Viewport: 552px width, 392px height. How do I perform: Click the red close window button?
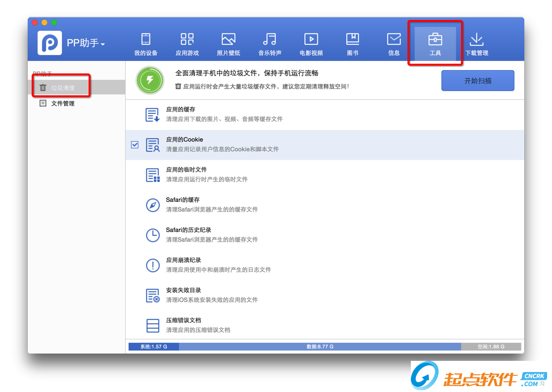tap(35, 22)
